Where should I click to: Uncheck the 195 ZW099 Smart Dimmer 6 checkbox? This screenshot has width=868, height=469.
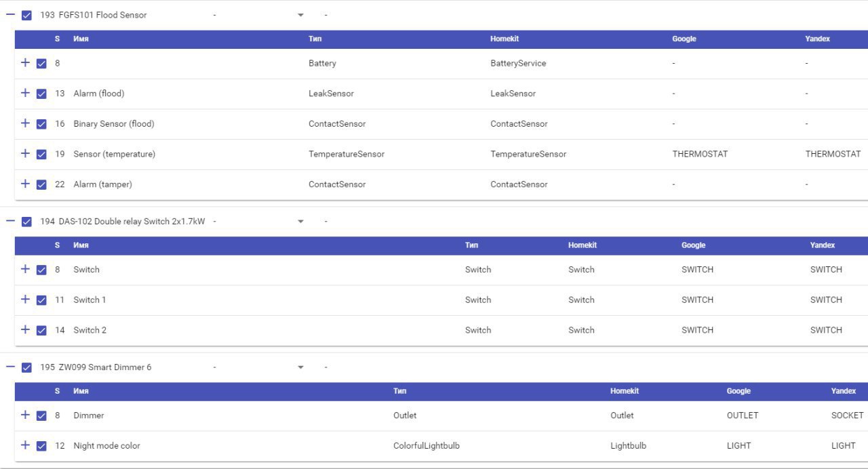(x=26, y=367)
